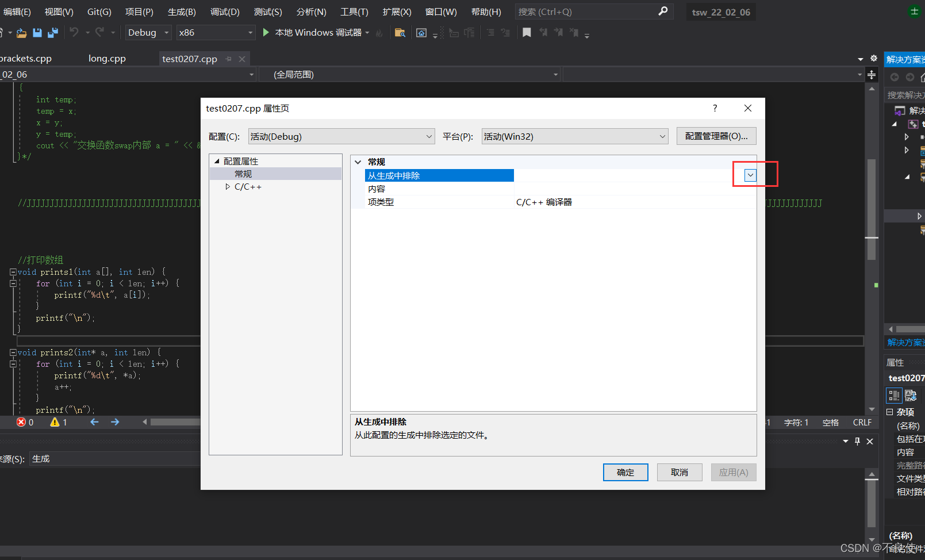
Task: Pin the test0207.cpp editor tab
Action: pos(229,59)
